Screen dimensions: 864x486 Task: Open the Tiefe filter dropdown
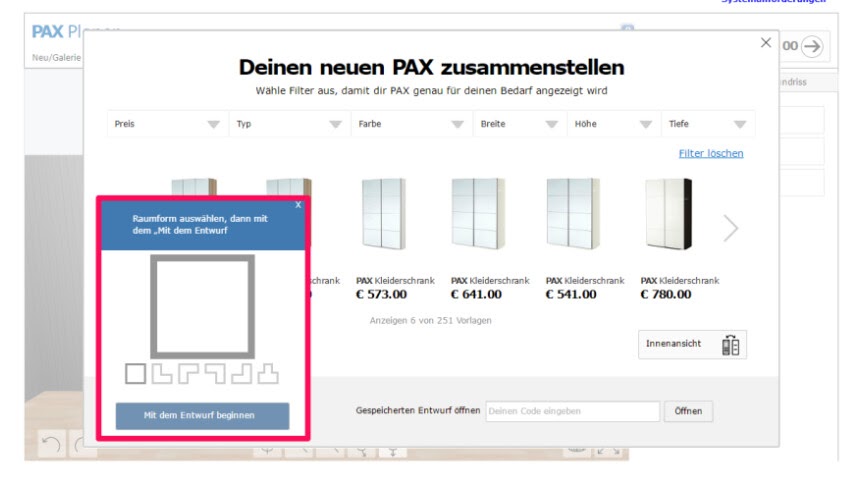pos(708,124)
